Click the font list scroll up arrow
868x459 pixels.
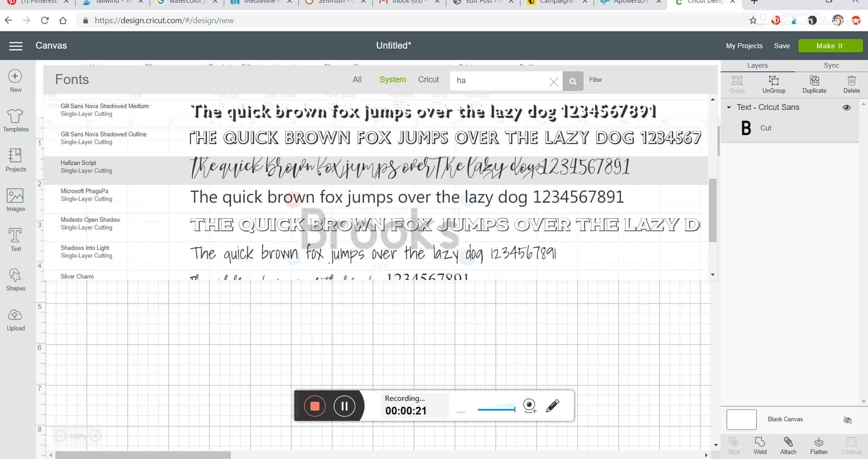pos(713,99)
